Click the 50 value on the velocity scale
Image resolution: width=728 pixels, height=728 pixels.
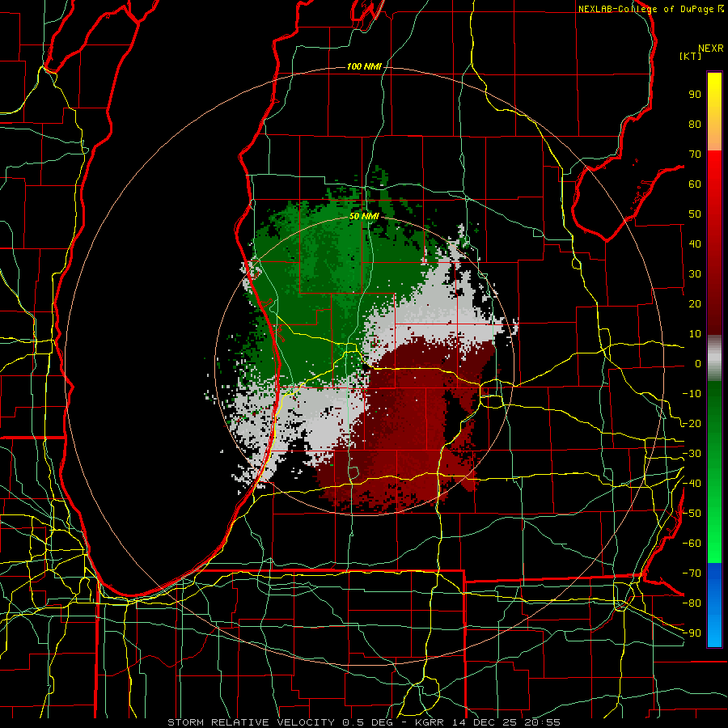tap(695, 214)
